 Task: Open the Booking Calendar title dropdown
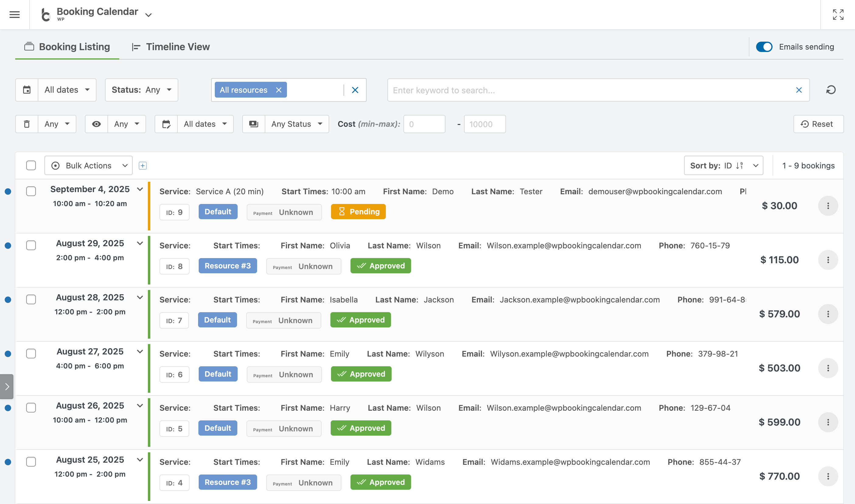[x=148, y=15]
